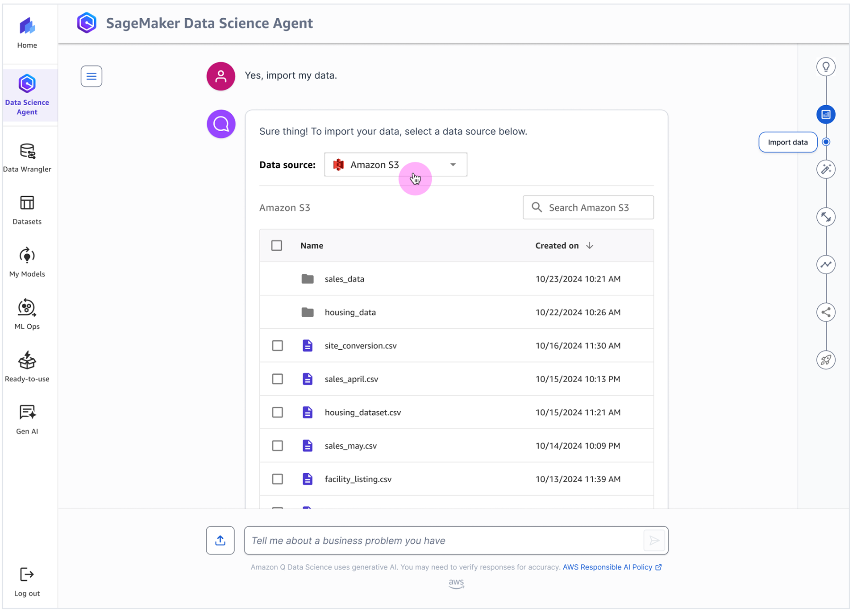857x616 pixels.
Task: Open Ready-to-use models
Action: 27,367
